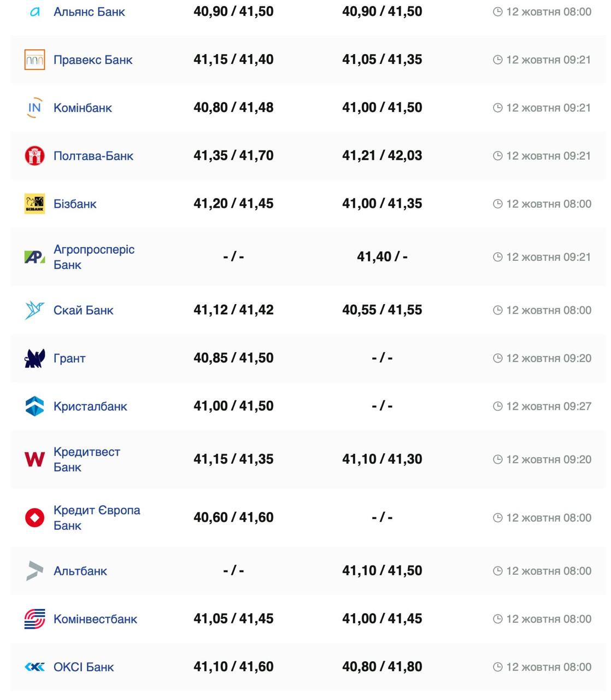Click the red Полтава-Банк logo
The width and height of the screenshot is (611, 700).
click(34, 156)
